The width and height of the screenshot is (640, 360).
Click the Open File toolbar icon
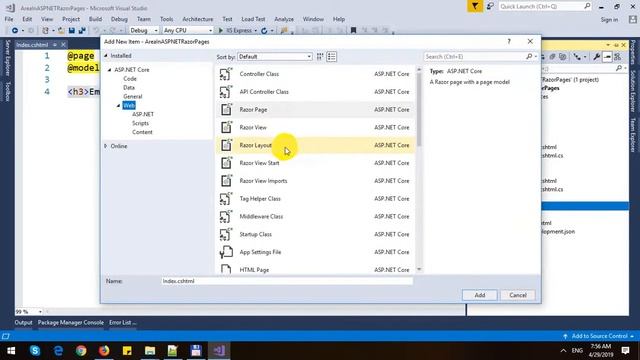[x=61, y=30]
